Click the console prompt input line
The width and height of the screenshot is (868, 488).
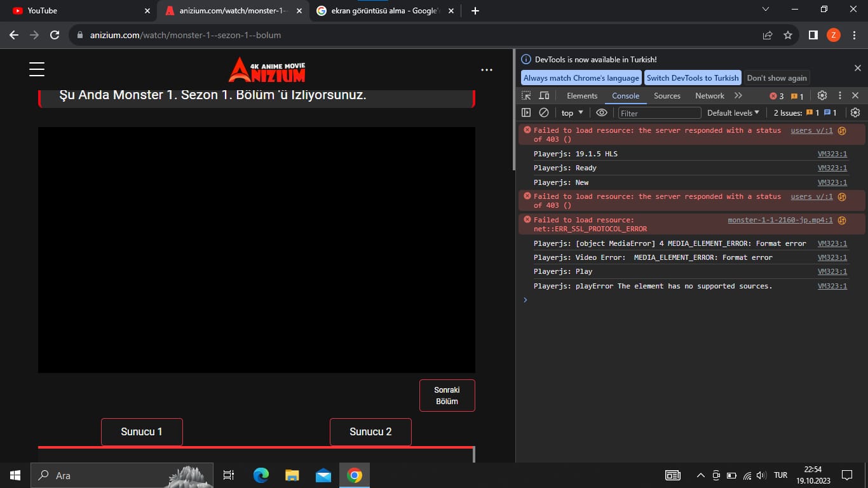[693, 300]
